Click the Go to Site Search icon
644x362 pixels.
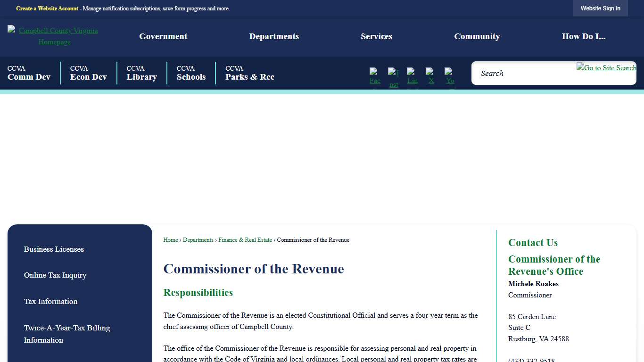point(606,68)
